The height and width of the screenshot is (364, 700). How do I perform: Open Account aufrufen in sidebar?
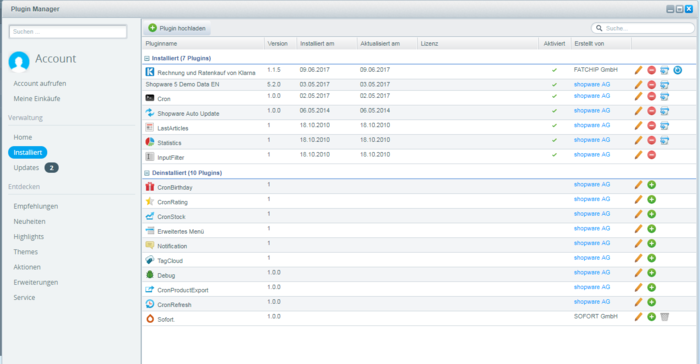[40, 84]
